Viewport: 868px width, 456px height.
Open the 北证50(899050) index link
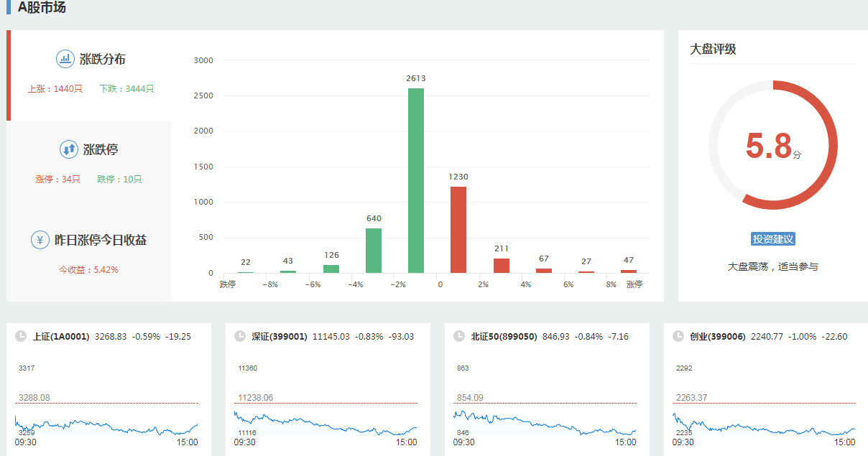coord(504,336)
